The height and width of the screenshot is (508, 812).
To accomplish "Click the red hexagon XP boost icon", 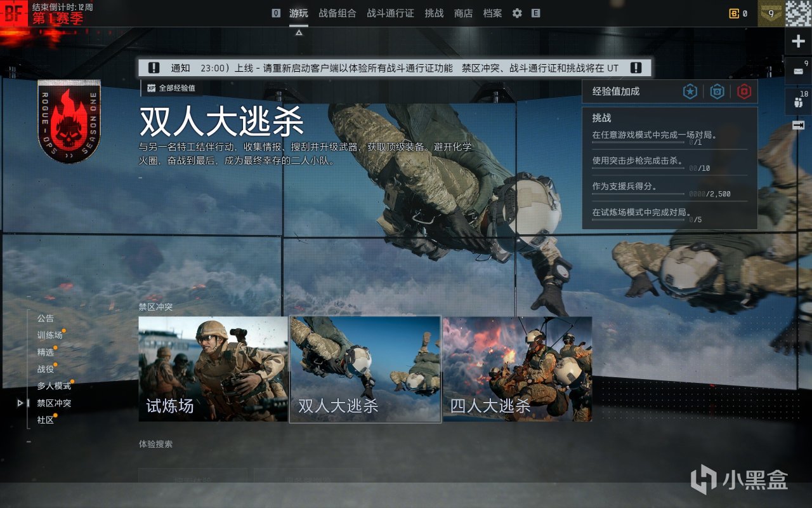I will [x=744, y=91].
